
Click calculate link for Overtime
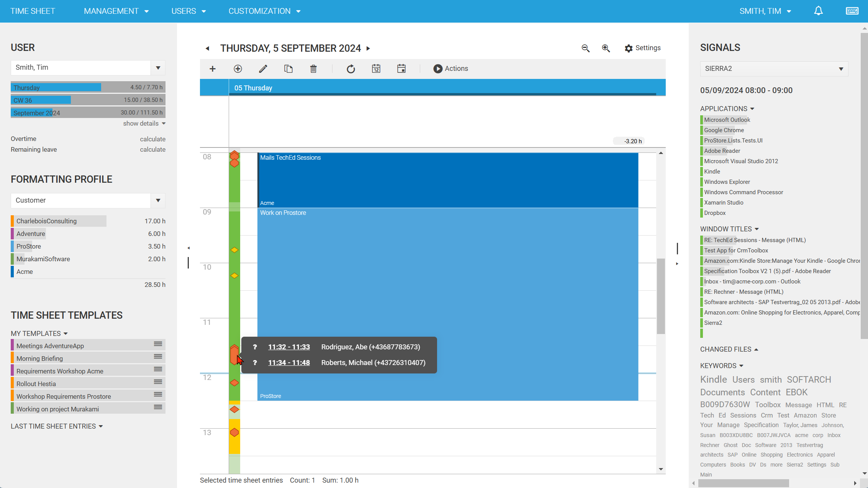152,139
